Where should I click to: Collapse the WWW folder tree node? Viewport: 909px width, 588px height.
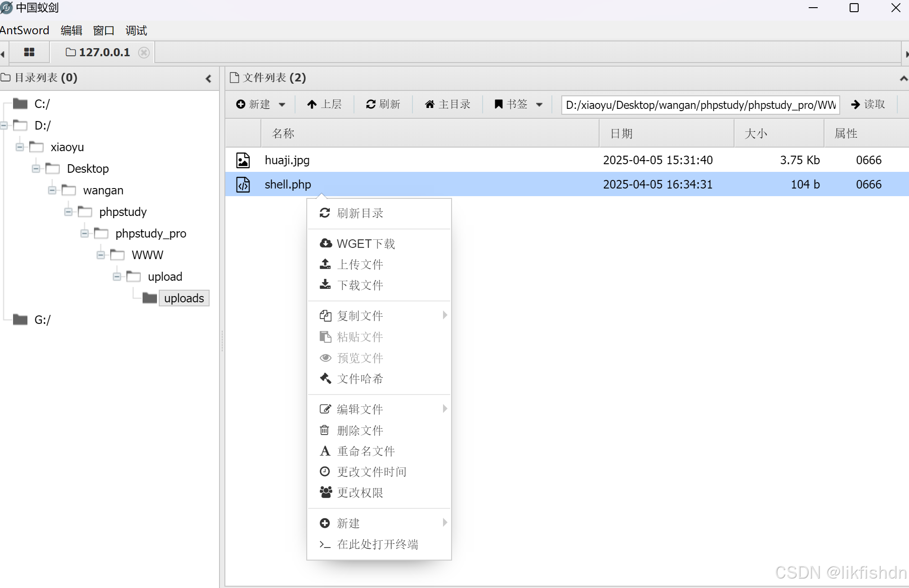pos(101,255)
